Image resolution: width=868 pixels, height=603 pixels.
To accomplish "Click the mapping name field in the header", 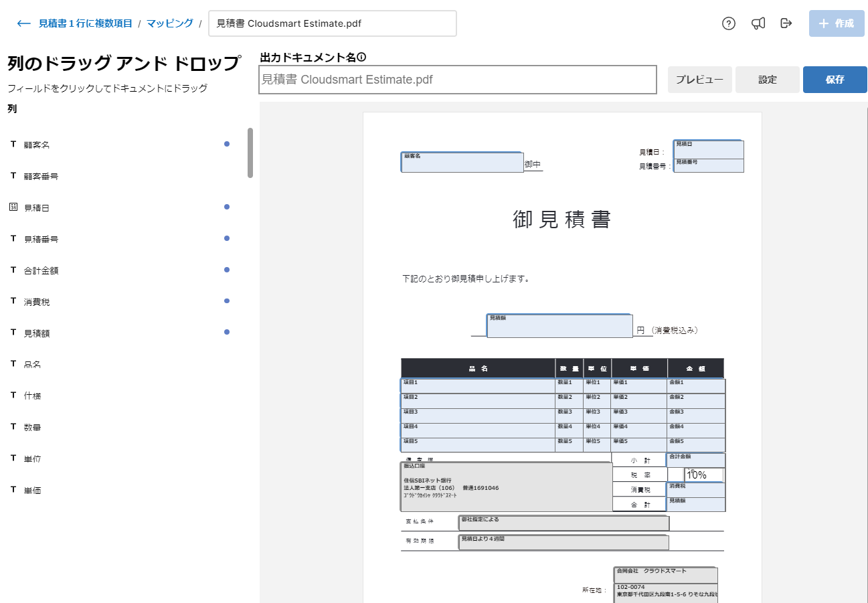I will (333, 23).
